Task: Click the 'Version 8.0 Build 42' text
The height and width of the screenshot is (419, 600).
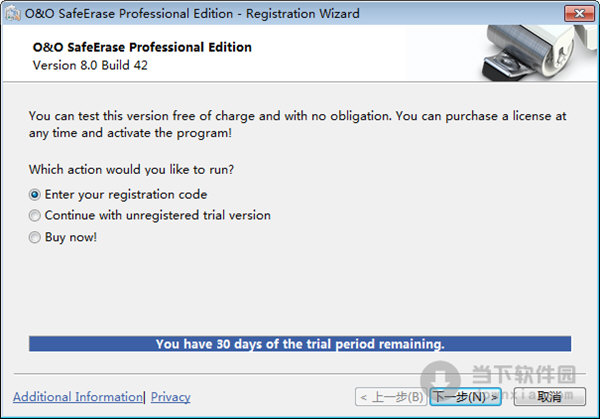Action: click(90, 65)
